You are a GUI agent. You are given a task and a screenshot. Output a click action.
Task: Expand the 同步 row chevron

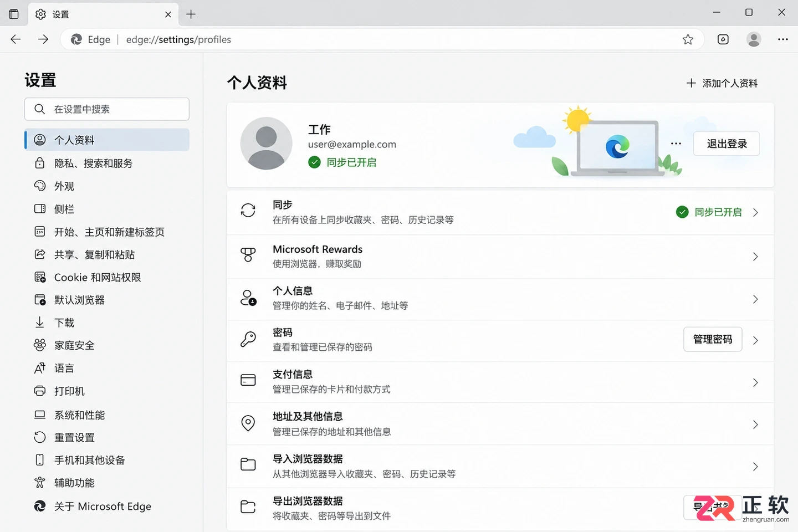click(755, 212)
